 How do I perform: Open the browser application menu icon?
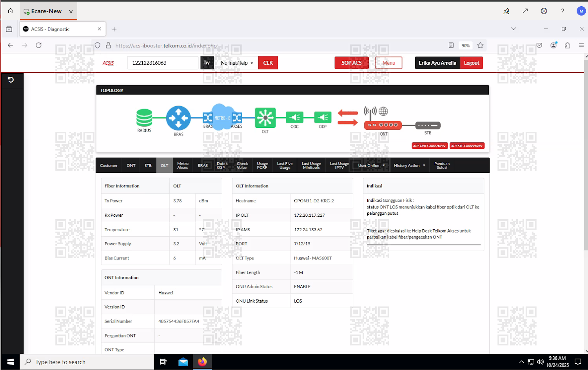[581, 45]
